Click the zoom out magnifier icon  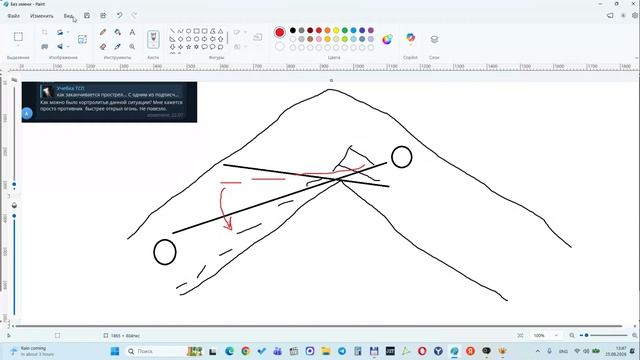[572, 335]
